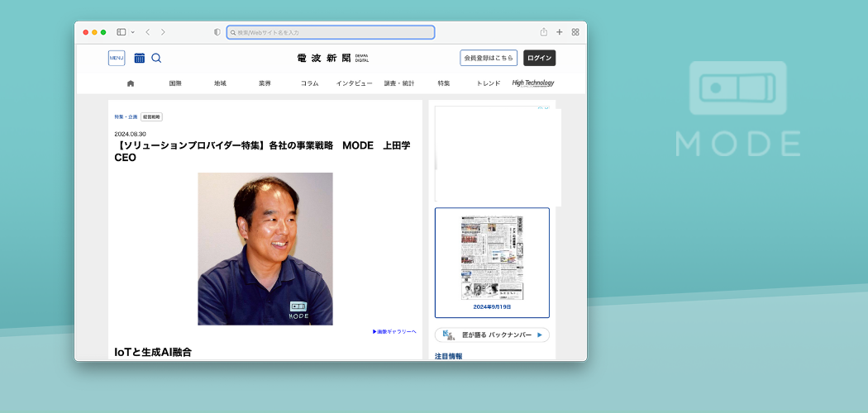Click the Safari sidebar toggle icon
Viewport: 868px width, 413px height.
pyautogui.click(x=121, y=32)
